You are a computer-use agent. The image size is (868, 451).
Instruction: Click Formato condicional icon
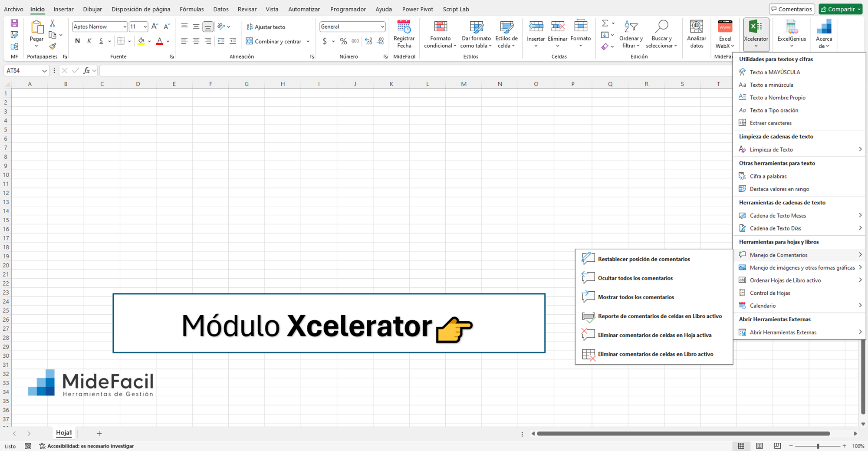[440, 27]
